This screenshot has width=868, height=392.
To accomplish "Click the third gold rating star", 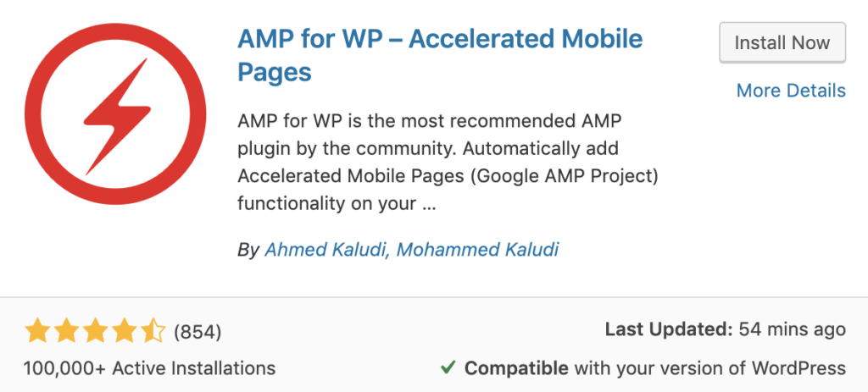I will tap(95, 331).
